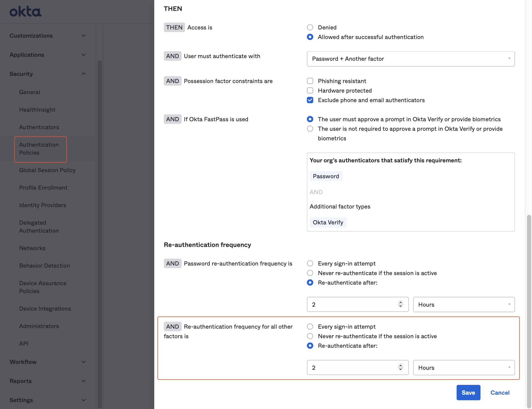Screen dimensions: 532x409
Task: Select the Denied access radio button
Action: 310,27
